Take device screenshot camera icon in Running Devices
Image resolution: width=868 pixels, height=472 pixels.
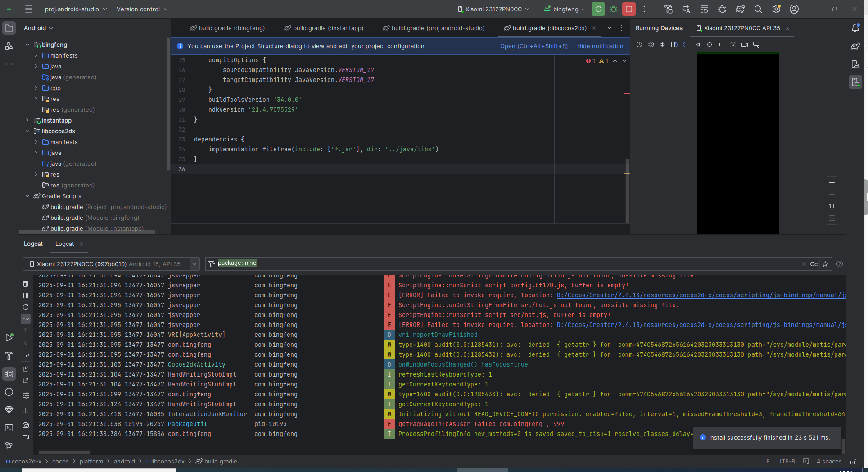[x=733, y=45]
